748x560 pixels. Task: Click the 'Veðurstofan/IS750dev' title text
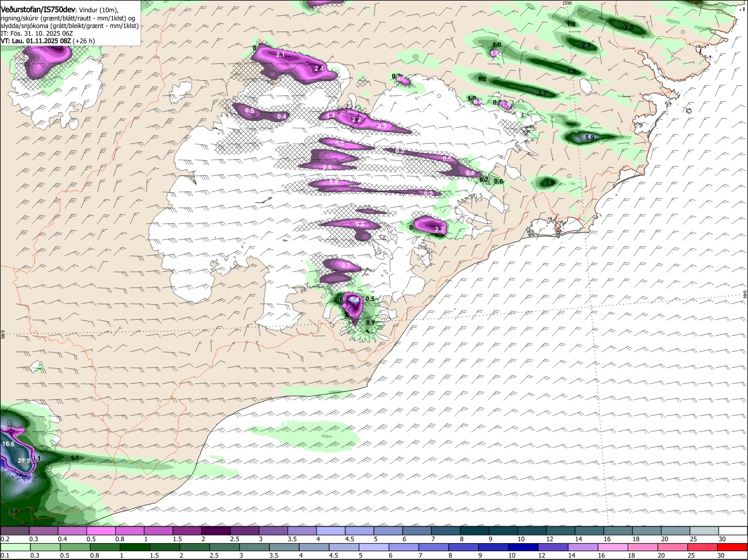tap(38, 10)
